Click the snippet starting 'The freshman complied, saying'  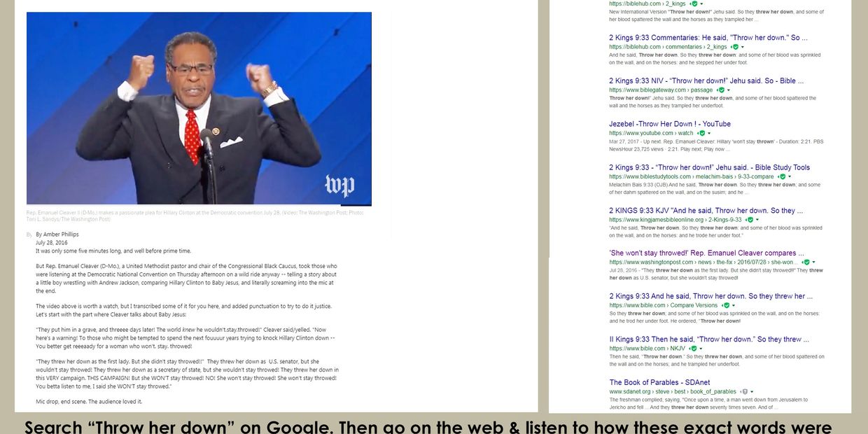(x=708, y=403)
